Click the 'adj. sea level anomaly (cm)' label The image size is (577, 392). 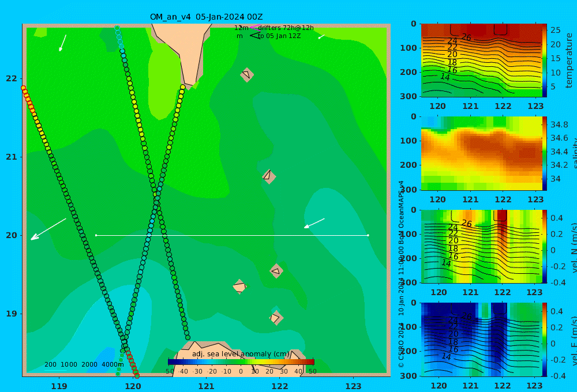[241, 354]
